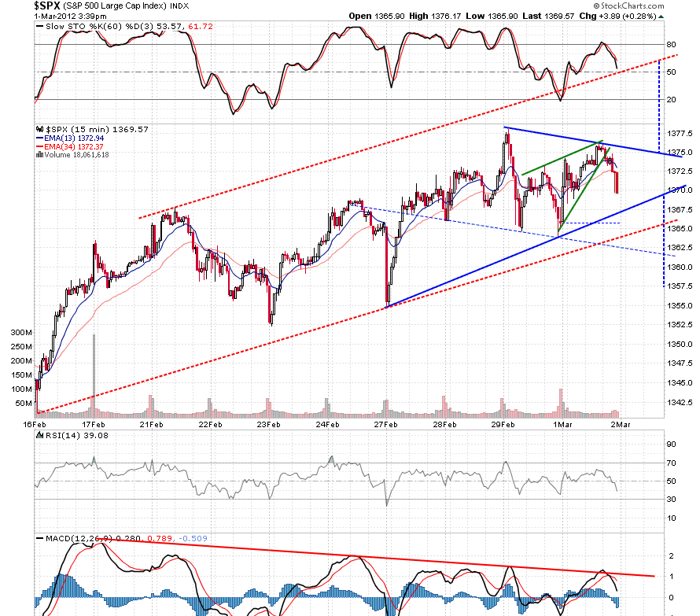Click the RSI(14) 39.08 label
The image size is (700, 616).
point(77,435)
